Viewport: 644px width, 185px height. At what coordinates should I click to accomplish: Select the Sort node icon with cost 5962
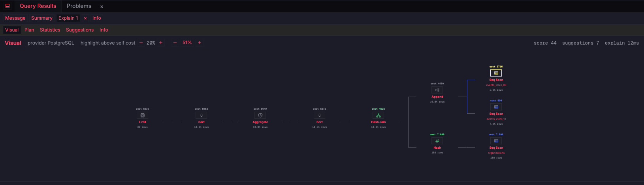[x=201, y=115]
